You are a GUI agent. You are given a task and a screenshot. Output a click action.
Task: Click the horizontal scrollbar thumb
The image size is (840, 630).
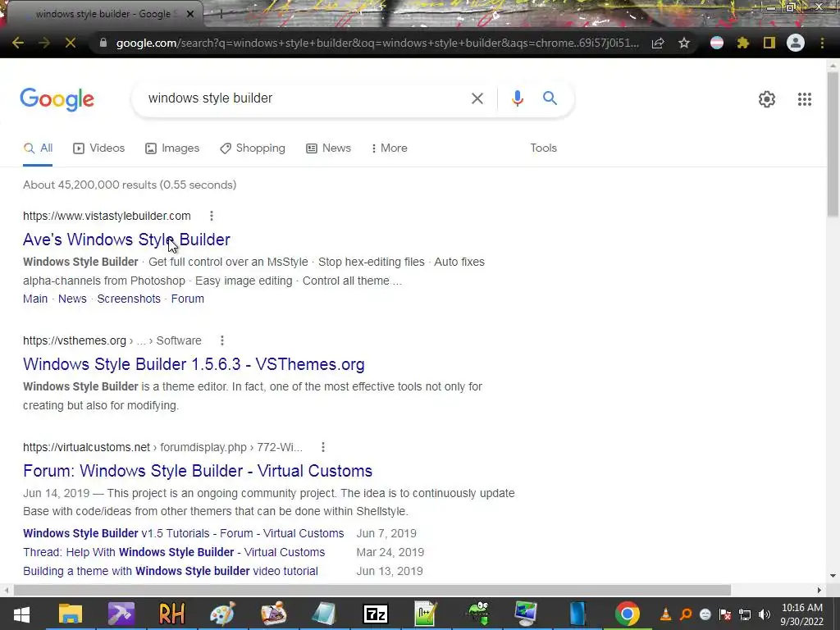coord(372,590)
